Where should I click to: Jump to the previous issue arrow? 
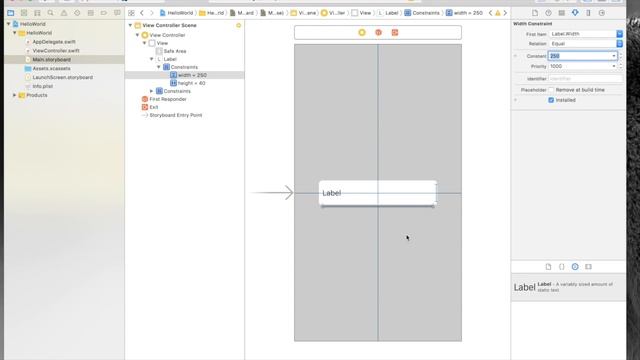click(491, 13)
